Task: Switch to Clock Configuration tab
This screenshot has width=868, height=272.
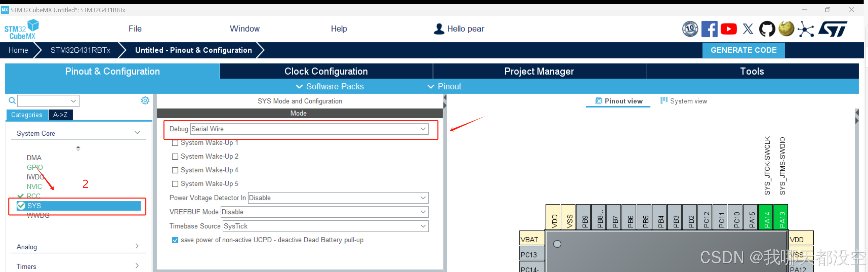Action: (326, 71)
